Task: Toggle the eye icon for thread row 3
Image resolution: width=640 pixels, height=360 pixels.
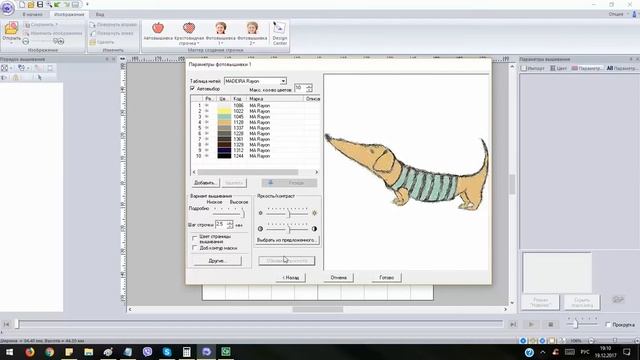Action: coord(207,117)
